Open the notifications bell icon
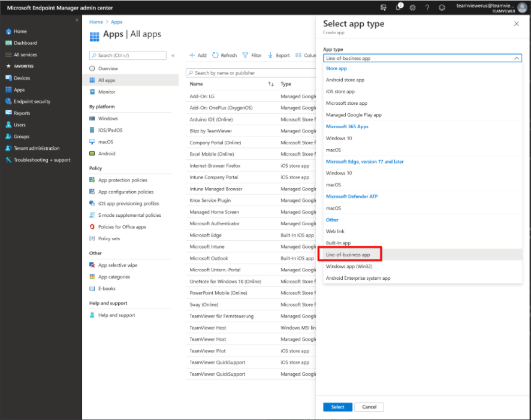531x420 pixels. [399, 7]
